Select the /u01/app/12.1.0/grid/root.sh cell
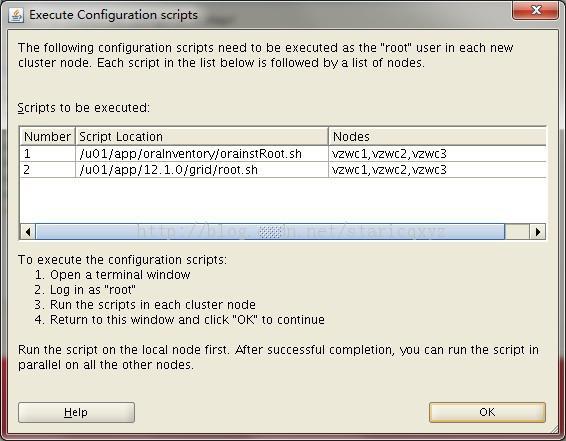 202,170
